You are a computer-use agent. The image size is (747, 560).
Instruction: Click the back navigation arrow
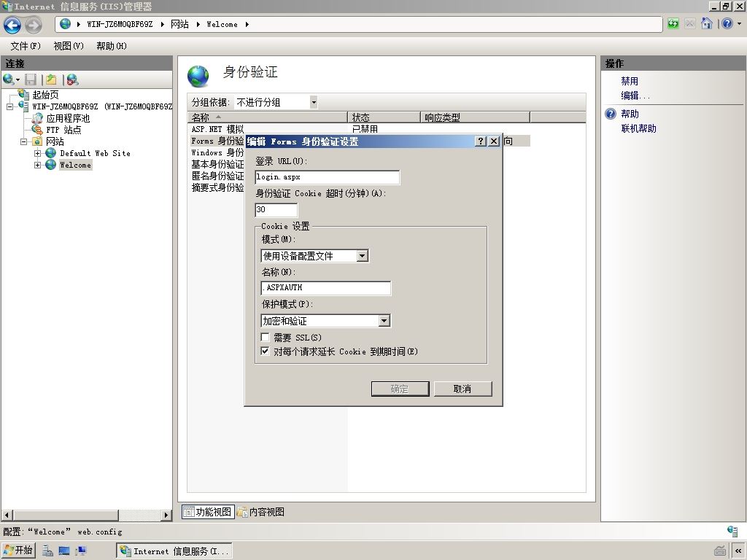click(x=12, y=25)
